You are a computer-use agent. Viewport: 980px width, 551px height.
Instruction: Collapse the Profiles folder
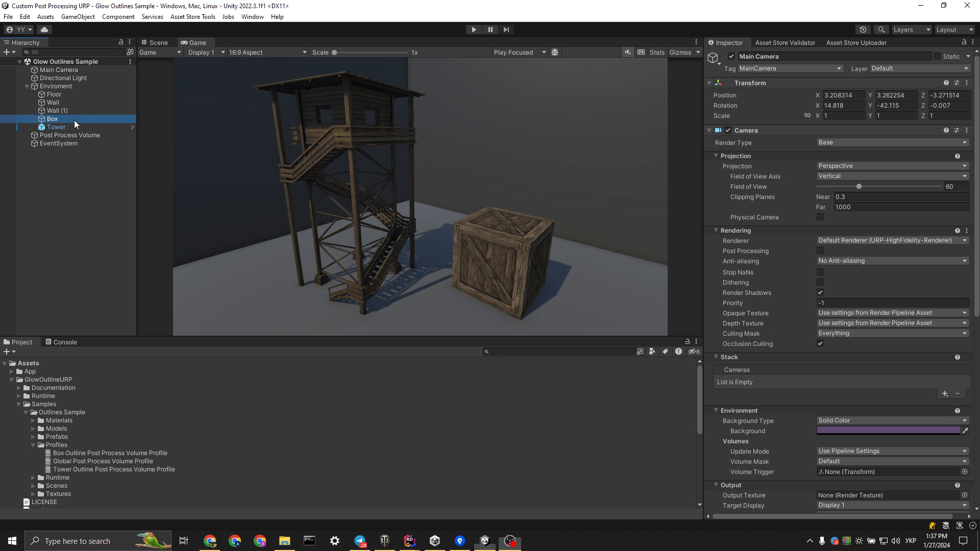33,445
